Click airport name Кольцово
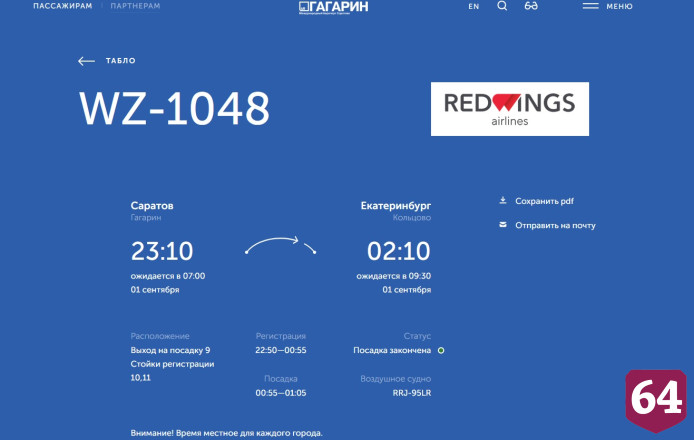694x440 pixels. click(x=412, y=218)
